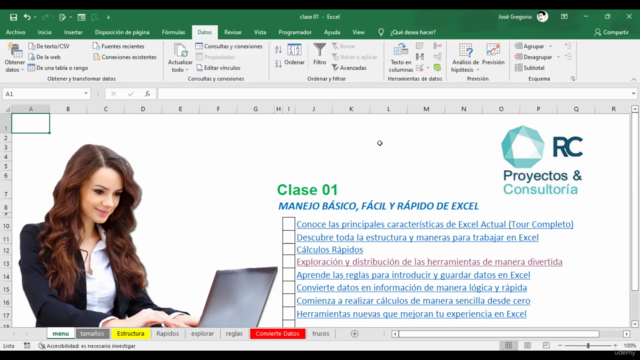Click Previsión forecast sheet icon
The height and width of the screenshot is (360, 640).
pyautogui.click(x=493, y=54)
